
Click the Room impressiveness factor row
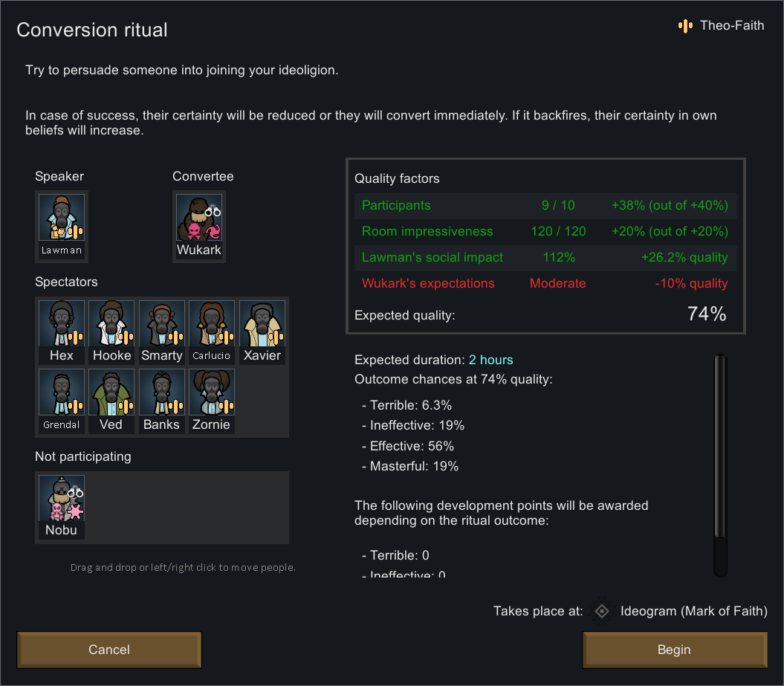pos(545,232)
